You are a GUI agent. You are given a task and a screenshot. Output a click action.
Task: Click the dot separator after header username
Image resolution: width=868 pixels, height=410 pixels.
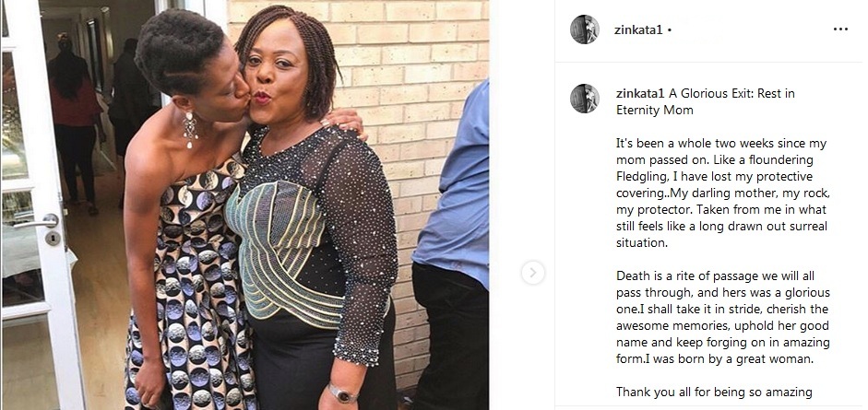670,30
